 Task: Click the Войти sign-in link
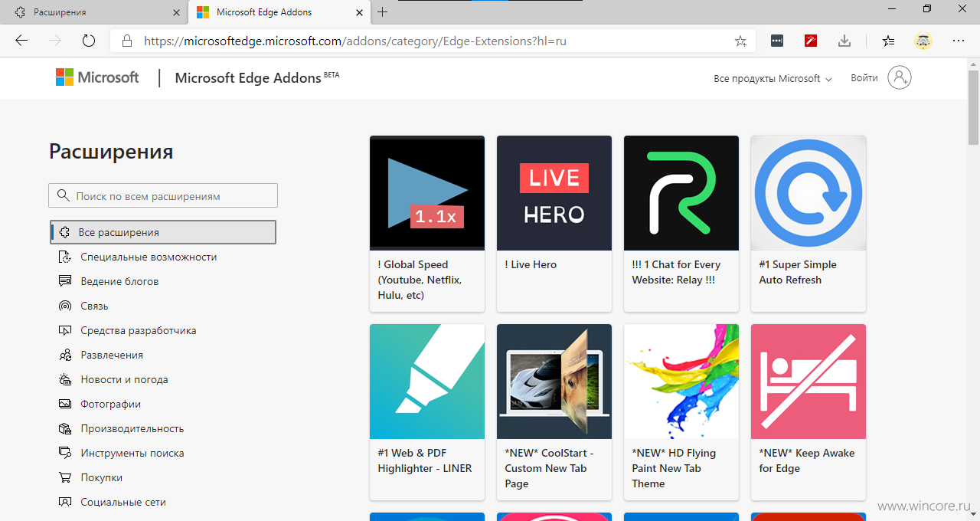coord(864,78)
